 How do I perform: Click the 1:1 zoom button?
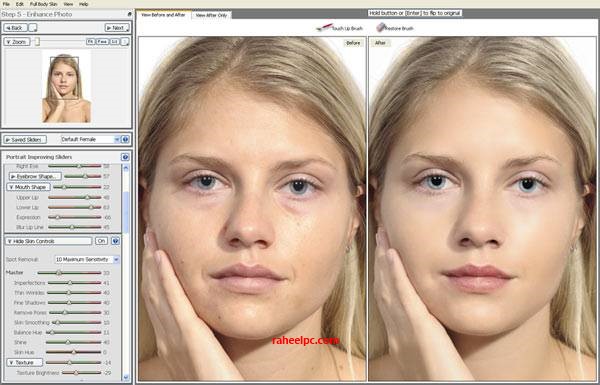click(114, 42)
